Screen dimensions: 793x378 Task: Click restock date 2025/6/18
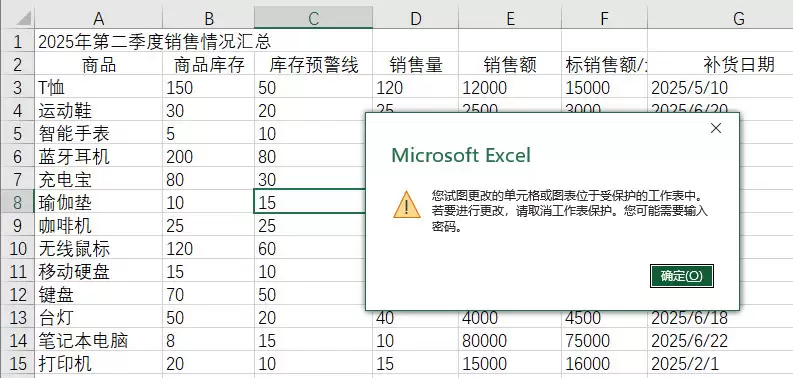click(720, 319)
